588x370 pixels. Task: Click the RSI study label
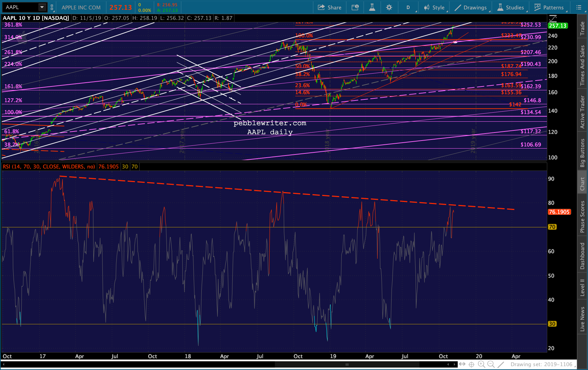coord(49,167)
